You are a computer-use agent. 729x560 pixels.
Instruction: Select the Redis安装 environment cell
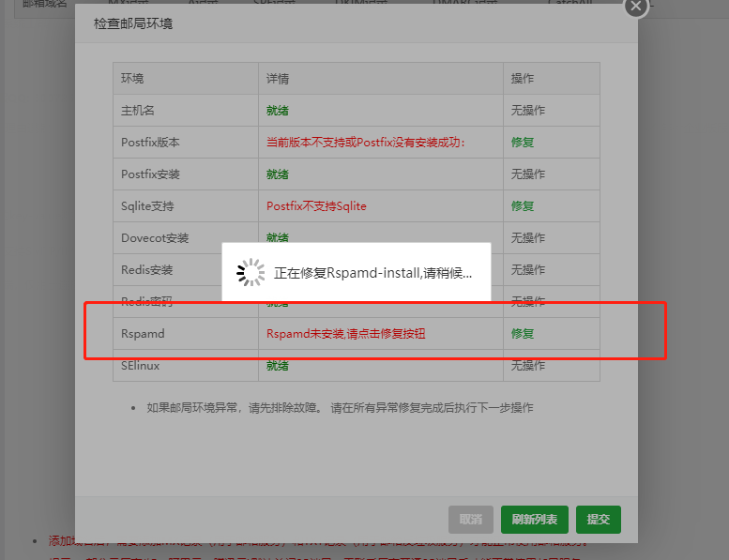tap(186, 269)
